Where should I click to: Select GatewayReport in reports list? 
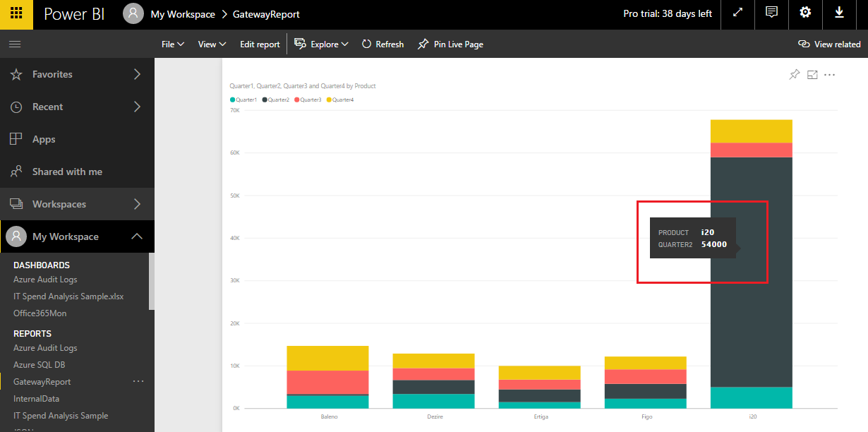42,382
